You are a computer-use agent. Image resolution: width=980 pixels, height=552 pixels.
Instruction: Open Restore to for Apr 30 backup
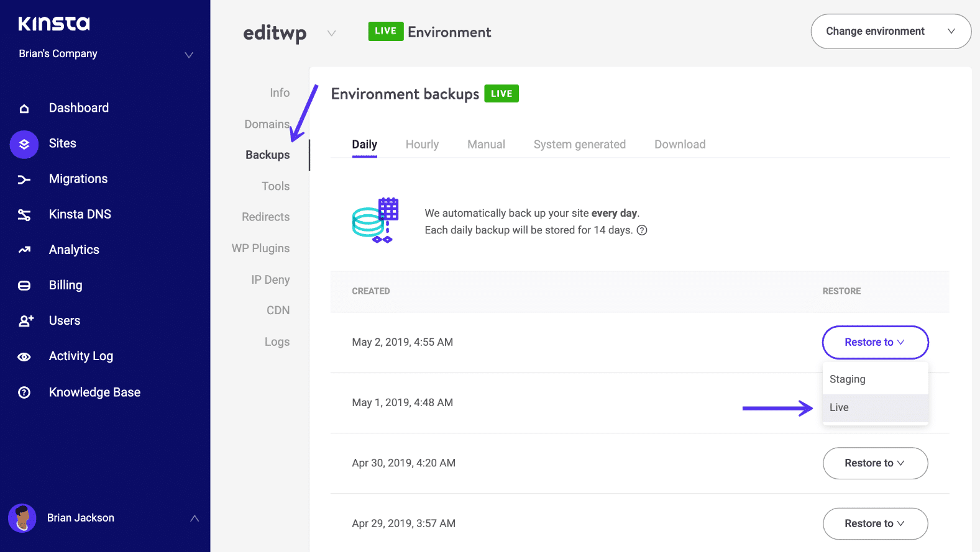(874, 463)
